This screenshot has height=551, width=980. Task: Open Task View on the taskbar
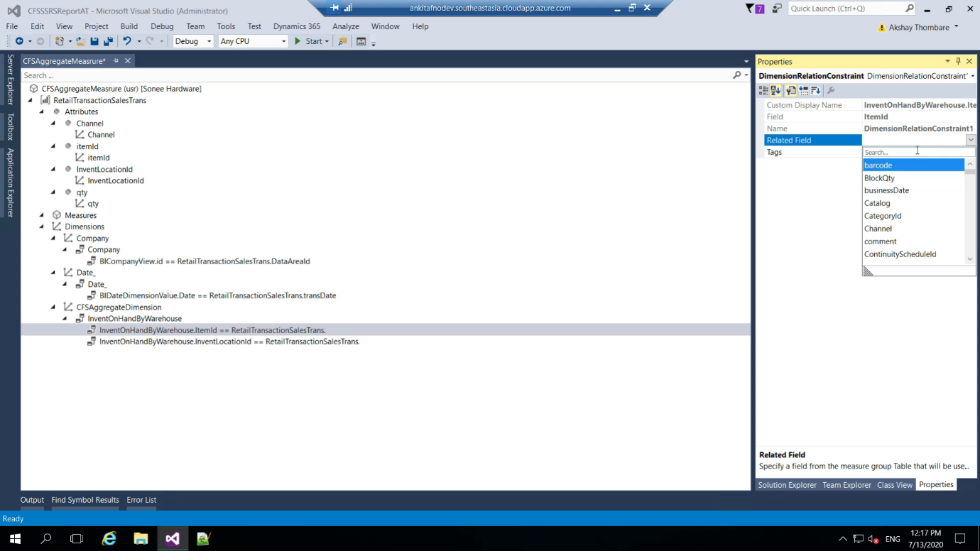77,539
